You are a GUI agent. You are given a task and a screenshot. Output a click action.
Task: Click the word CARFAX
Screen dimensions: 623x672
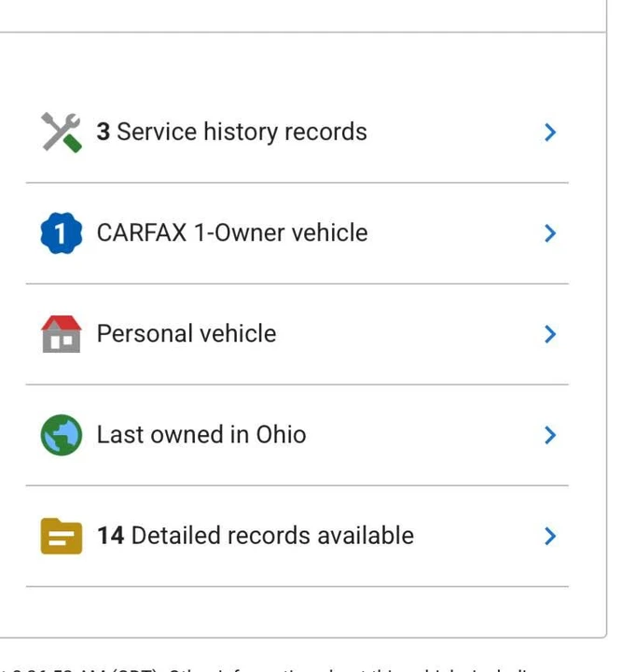(142, 232)
